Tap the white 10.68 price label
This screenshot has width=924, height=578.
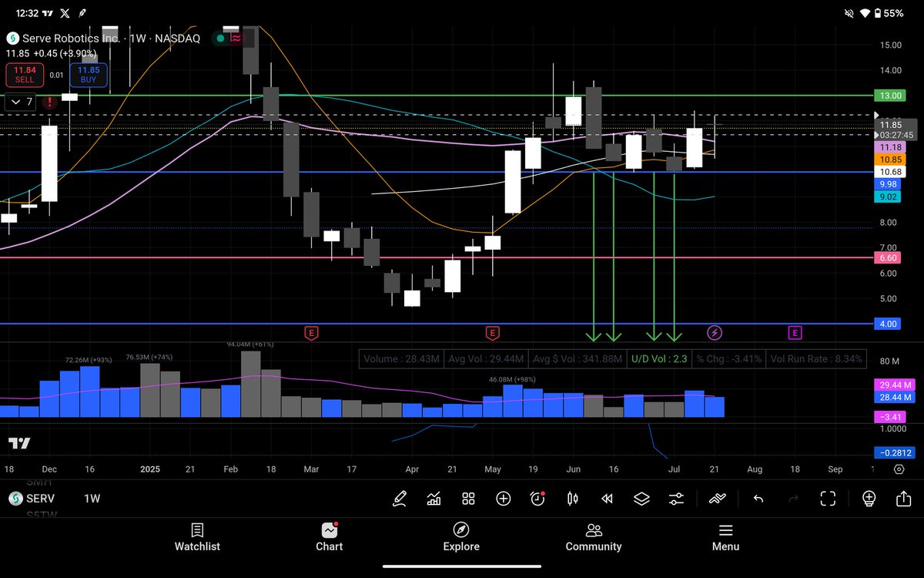tap(890, 171)
